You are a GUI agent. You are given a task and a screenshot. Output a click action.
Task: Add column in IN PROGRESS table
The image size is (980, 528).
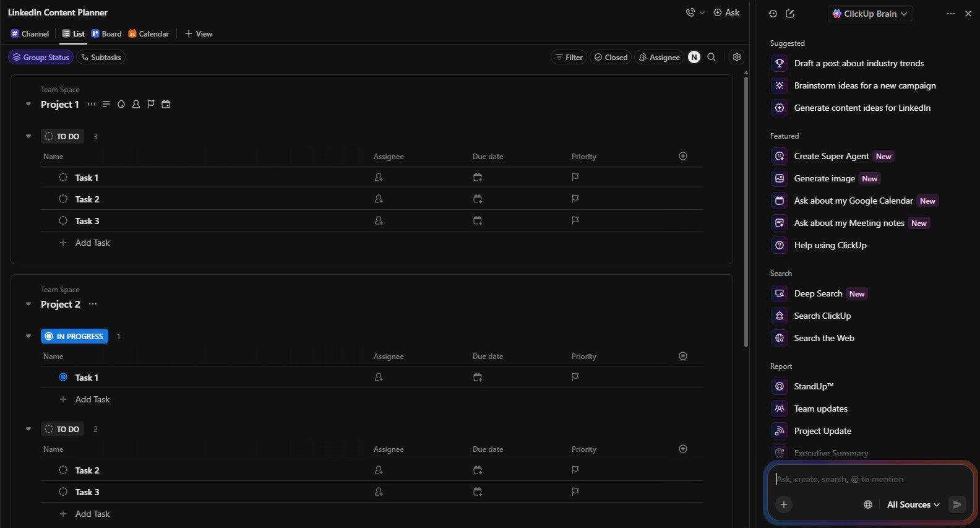683,356
